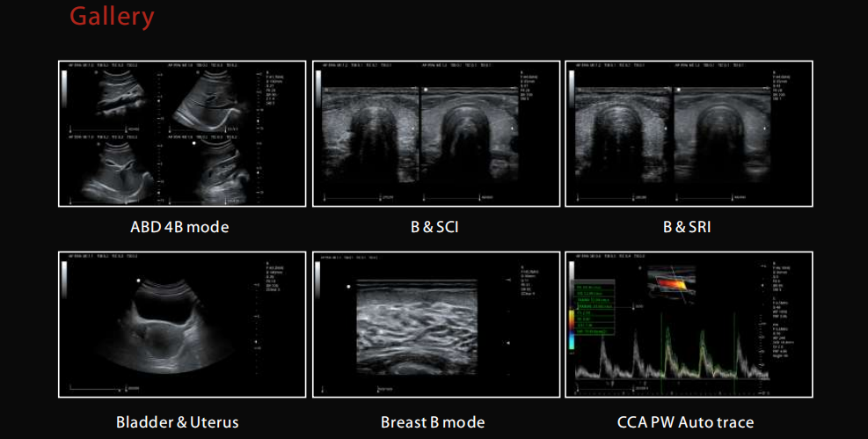Open the B & SCI ultrasound thumbnail

point(435,134)
